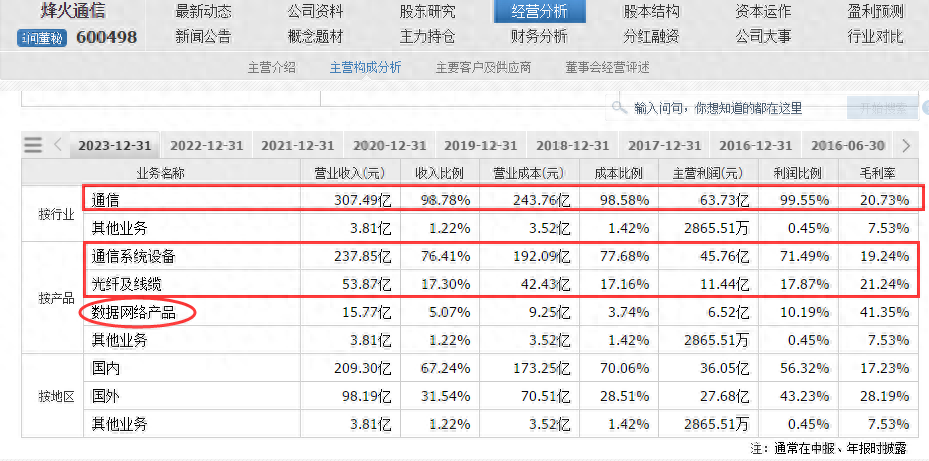Click the 业务名称 column header
This screenshot has height=461, width=929.
[x=161, y=172]
